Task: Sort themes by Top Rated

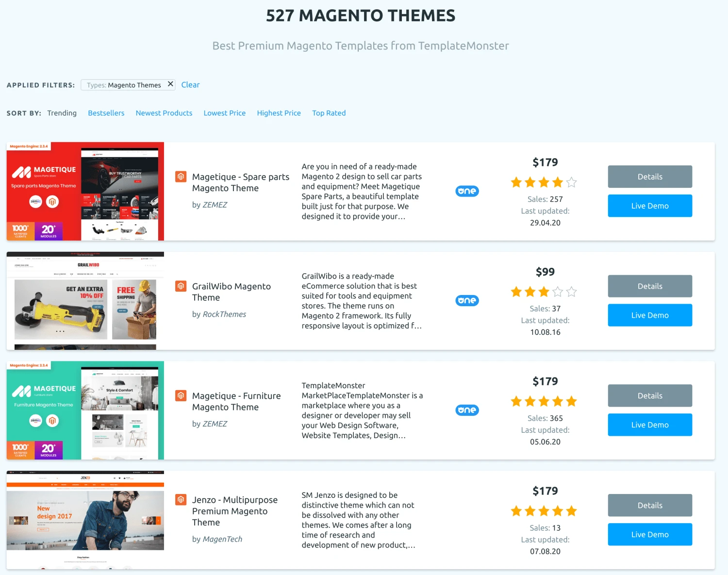Action: point(329,113)
